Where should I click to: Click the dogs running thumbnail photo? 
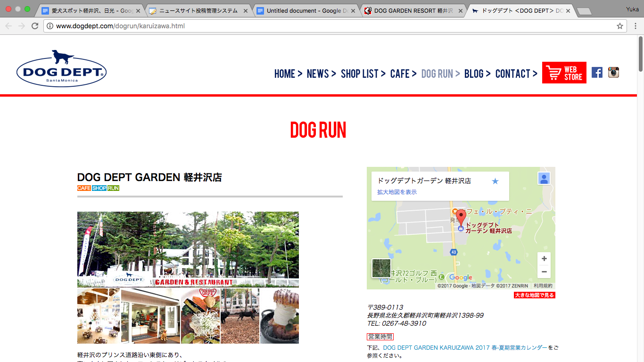click(240, 316)
